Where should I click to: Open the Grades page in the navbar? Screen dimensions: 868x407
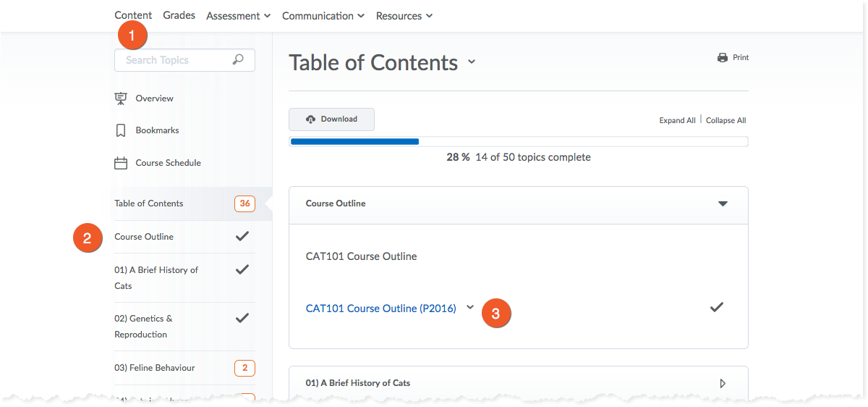tap(179, 15)
